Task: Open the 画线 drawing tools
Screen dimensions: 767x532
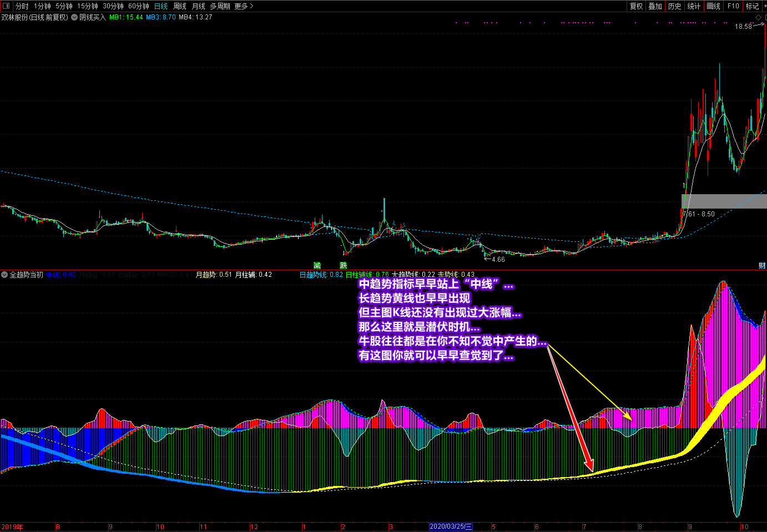Action: [713, 6]
